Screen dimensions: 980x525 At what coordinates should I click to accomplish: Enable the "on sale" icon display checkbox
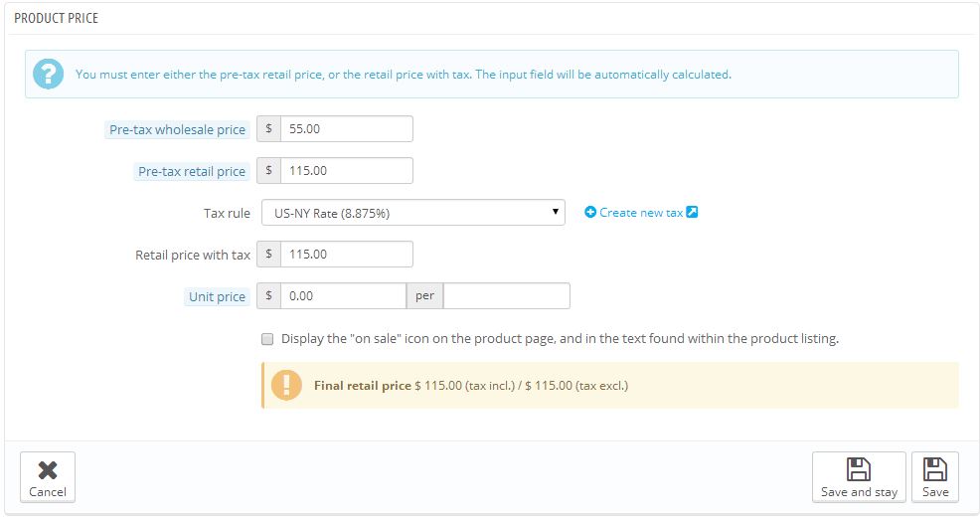click(267, 339)
